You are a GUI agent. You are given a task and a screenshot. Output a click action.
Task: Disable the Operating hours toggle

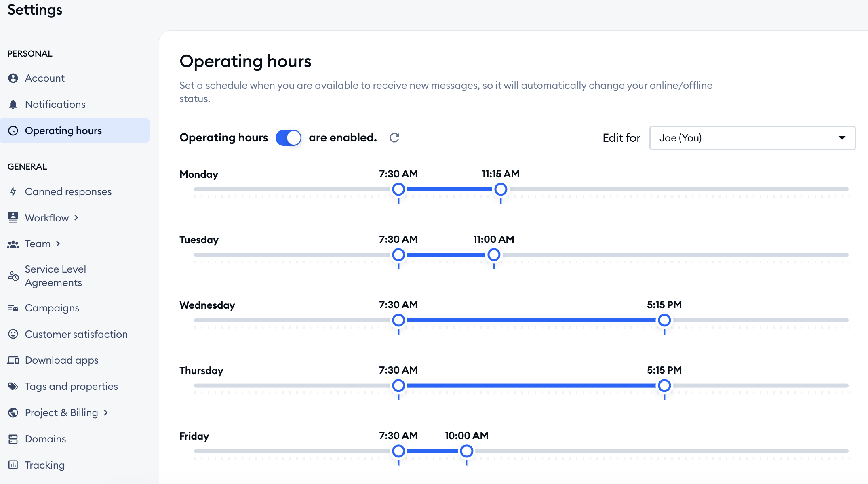tap(288, 137)
